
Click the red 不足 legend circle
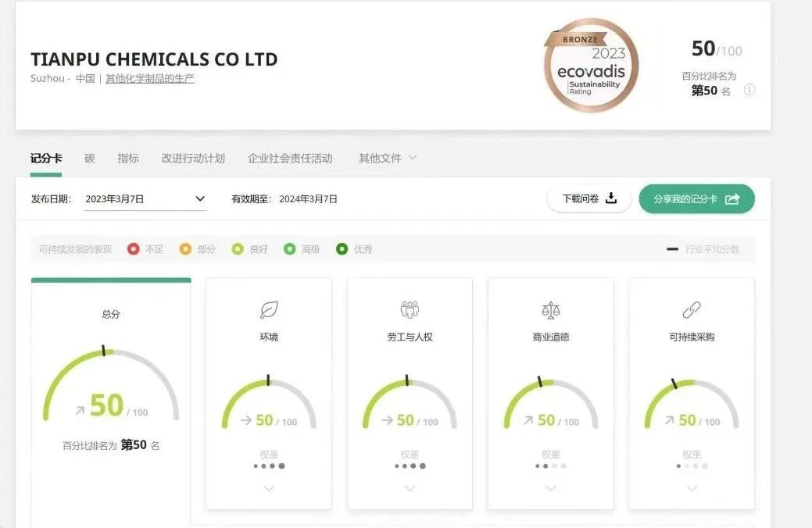[x=133, y=249]
